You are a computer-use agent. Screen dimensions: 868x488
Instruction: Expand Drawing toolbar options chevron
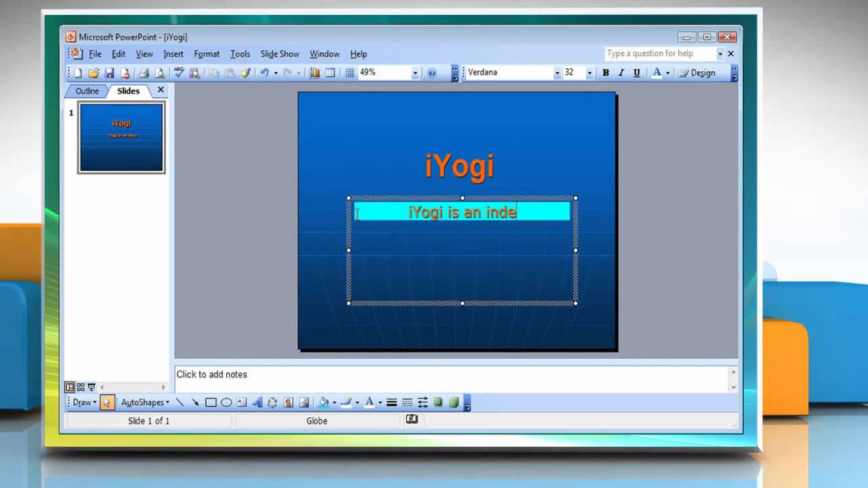467,403
